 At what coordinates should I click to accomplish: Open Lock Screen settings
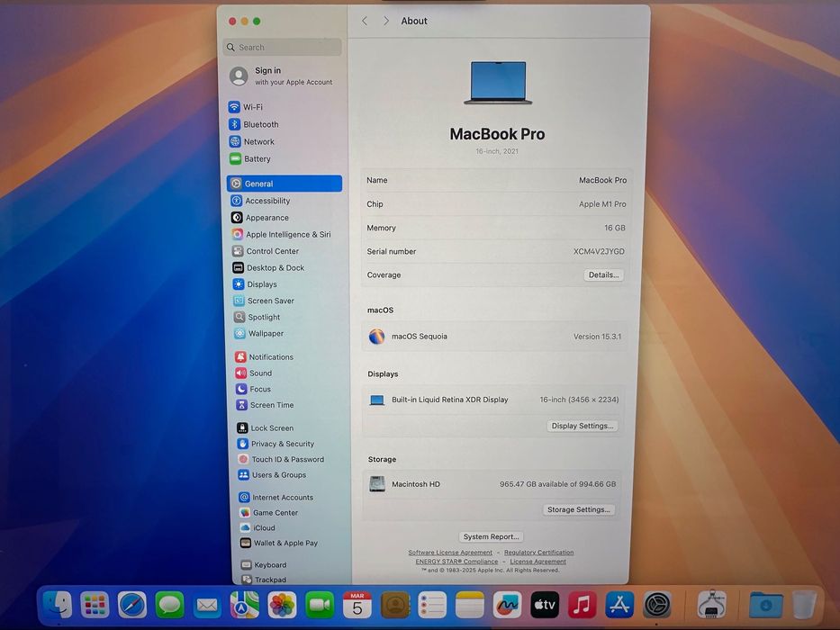[x=266, y=428]
